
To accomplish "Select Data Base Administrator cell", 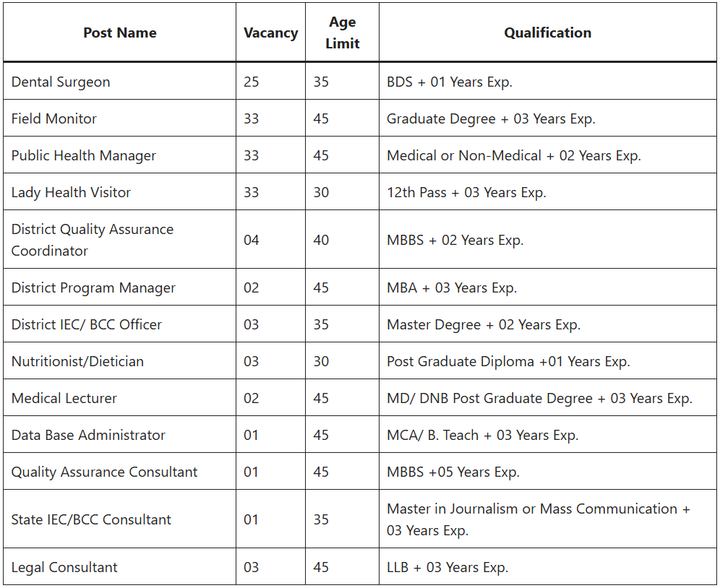I will click(x=88, y=435).
